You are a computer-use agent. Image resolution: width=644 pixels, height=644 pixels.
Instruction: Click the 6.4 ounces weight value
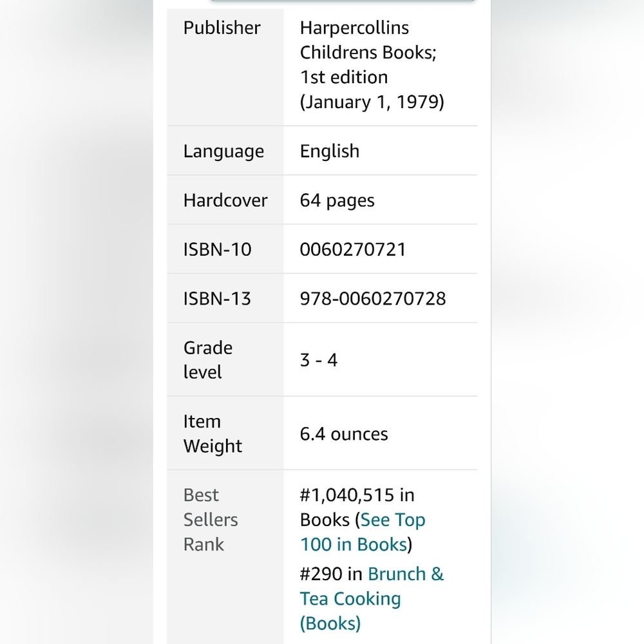(344, 434)
